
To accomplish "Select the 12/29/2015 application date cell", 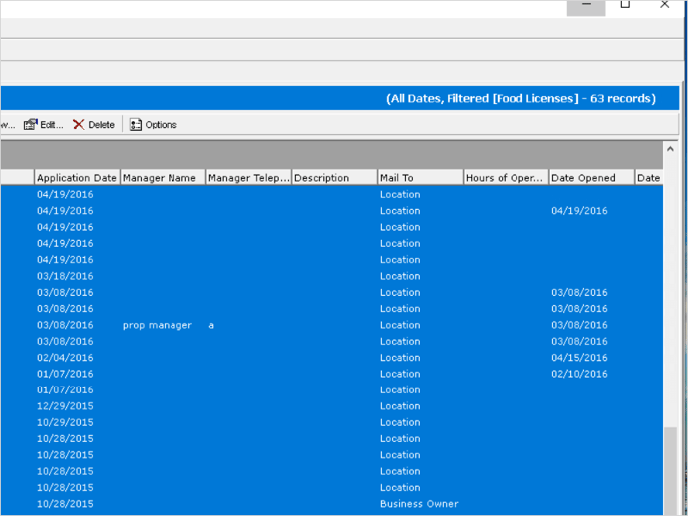I will click(x=65, y=406).
